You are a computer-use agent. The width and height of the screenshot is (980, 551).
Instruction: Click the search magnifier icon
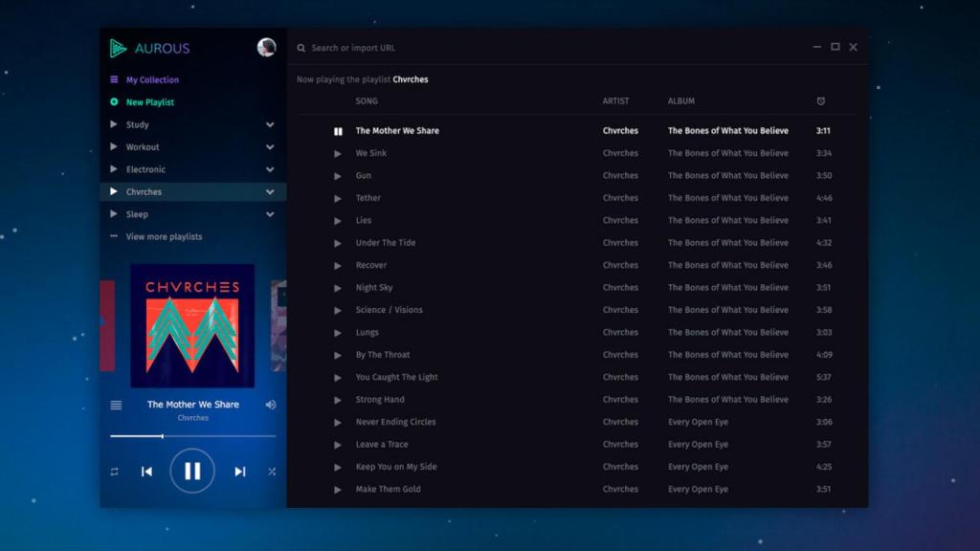tap(301, 48)
